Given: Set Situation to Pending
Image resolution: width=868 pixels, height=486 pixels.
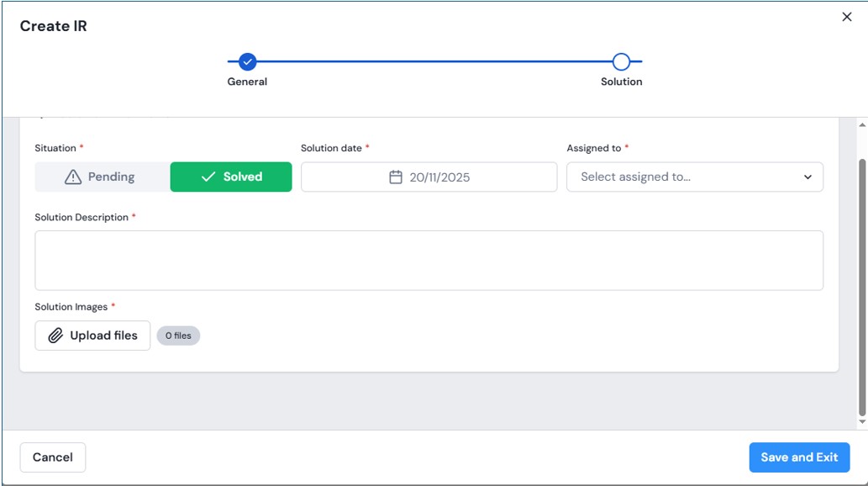Looking at the screenshot, I should [x=103, y=177].
